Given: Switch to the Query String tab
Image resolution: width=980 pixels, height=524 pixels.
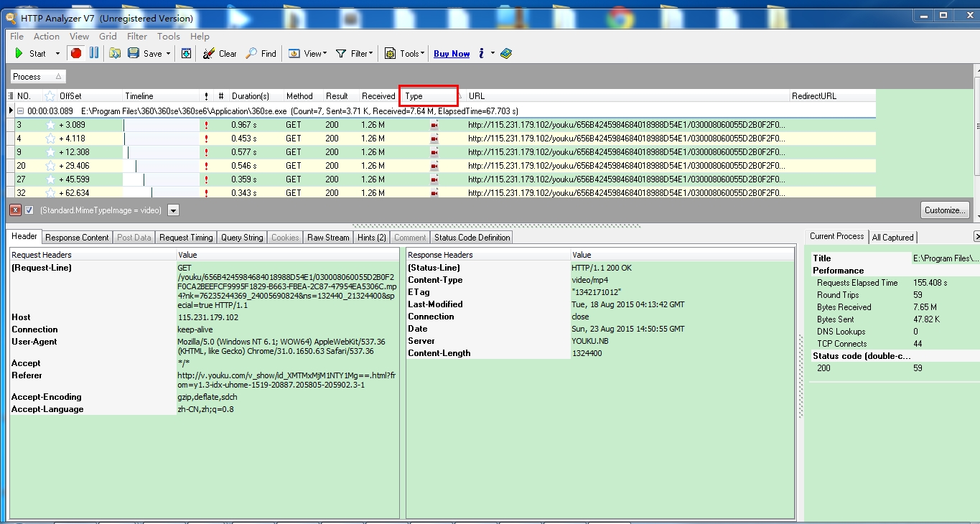Looking at the screenshot, I should pos(242,238).
